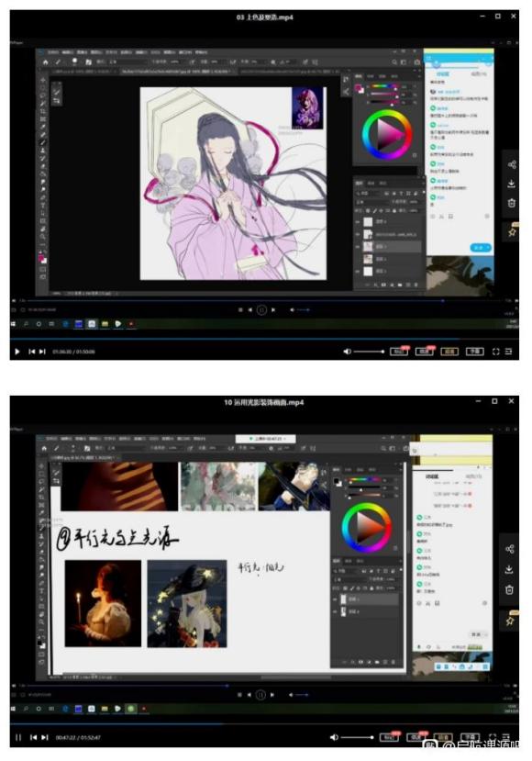Click the color wheel in the top Photoshop recording
This screenshot has height=761, width=532.
387,134
